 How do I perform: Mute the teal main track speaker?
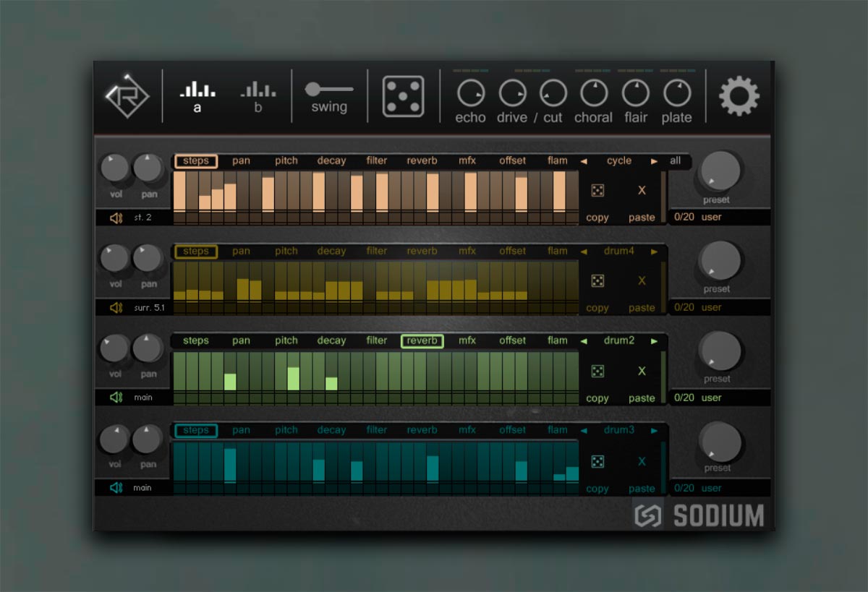click(116, 487)
